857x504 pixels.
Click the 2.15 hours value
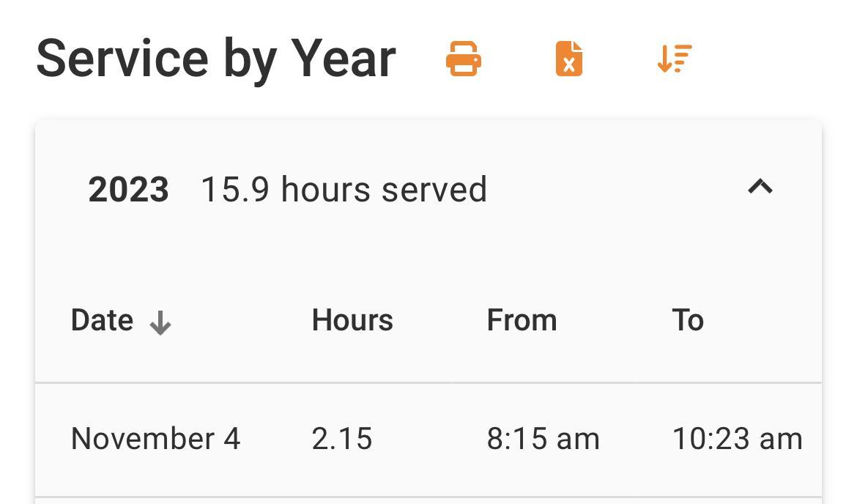342,439
